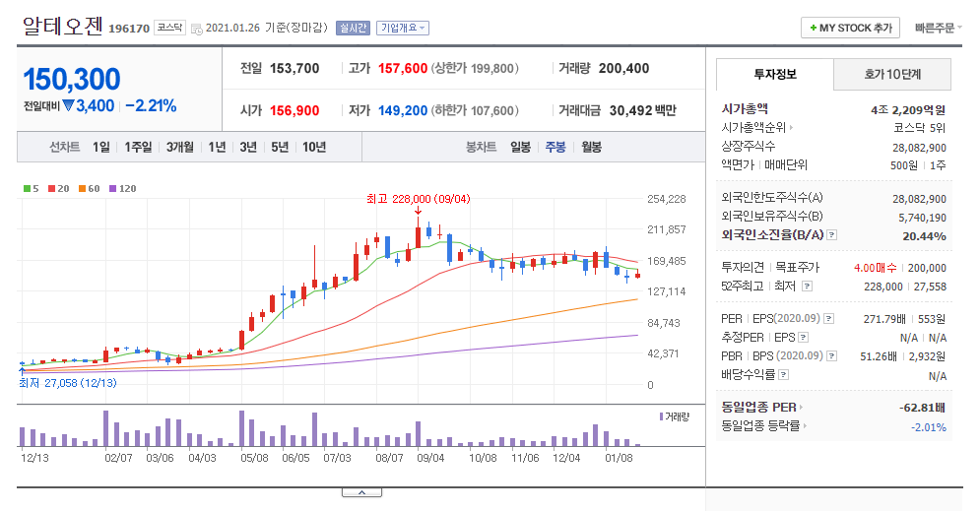The image size is (980, 511).
Task: Show the 1주일 line chart
Action: [x=138, y=147]
